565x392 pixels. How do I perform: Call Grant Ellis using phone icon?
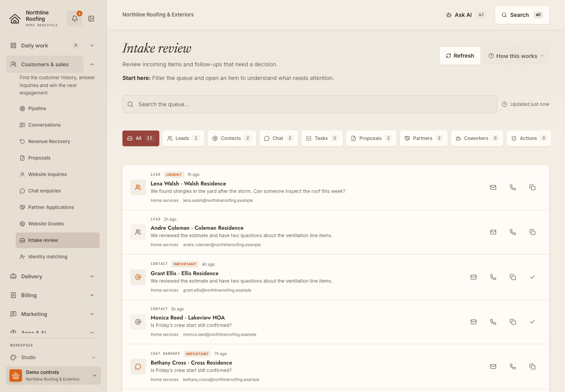493,277
